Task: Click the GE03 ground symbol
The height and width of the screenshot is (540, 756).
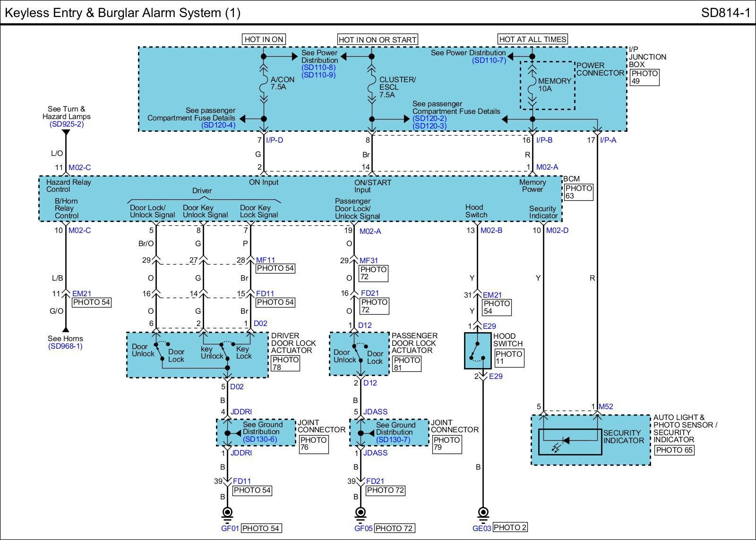Action: 483,513
